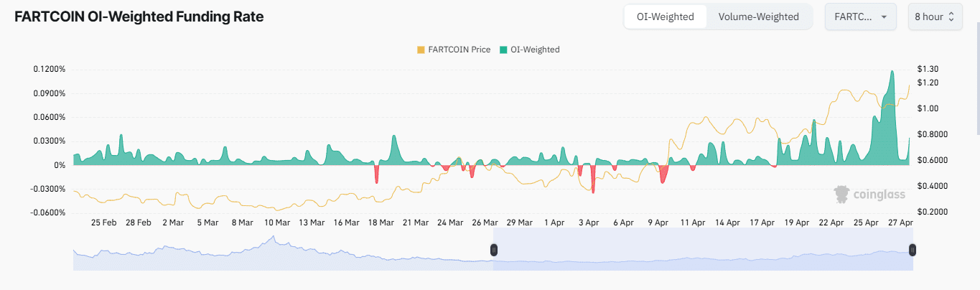The height and width of the screenshot is (290, 980).
Task: Click the green OI-Weighted legend swatch
Action: 503,50
